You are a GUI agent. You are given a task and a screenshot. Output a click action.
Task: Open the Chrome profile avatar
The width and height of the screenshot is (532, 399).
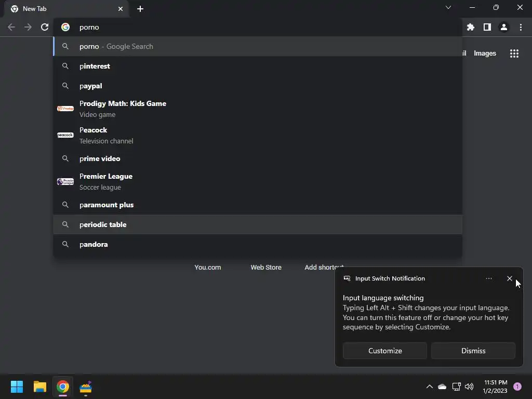(x=504, y=27)
